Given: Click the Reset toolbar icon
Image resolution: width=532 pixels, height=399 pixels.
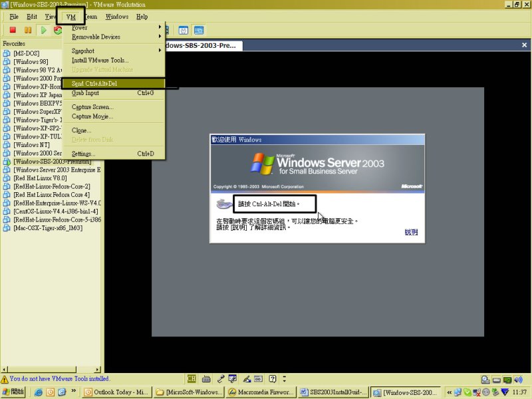Looking at the screenshot, I should (x=58, y=30).
